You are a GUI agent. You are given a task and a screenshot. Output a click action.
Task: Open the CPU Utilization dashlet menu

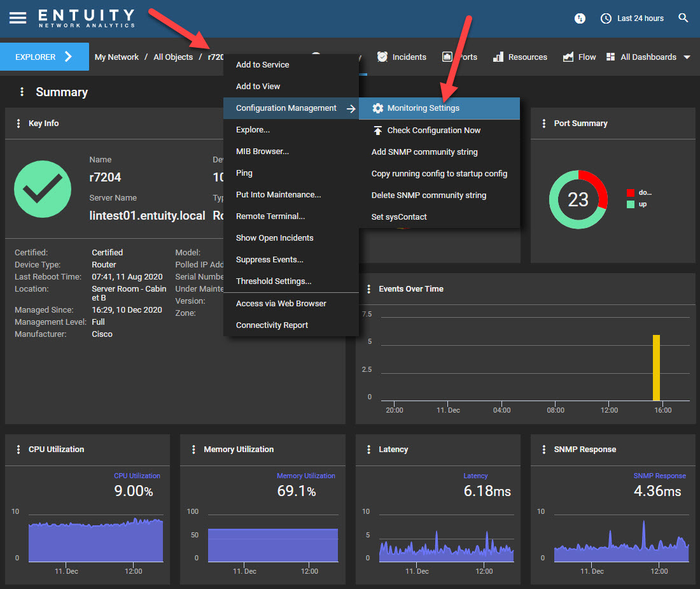[18, 449]
